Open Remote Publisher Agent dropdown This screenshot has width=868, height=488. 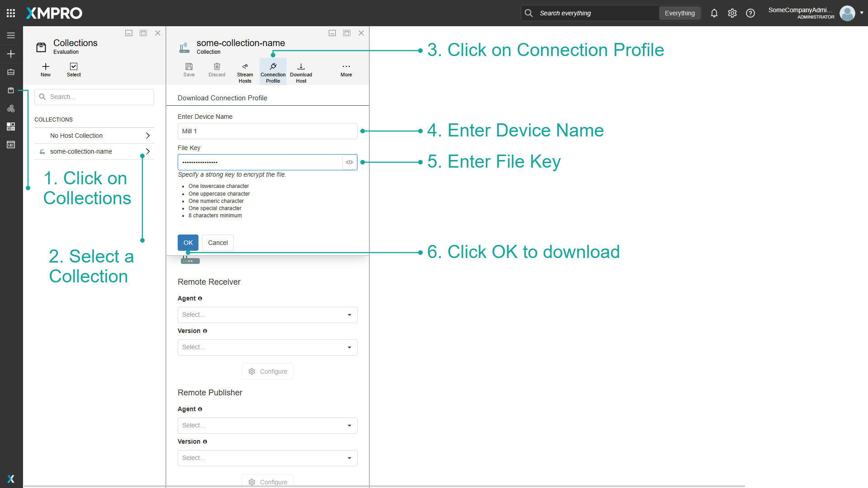point(268,426)
